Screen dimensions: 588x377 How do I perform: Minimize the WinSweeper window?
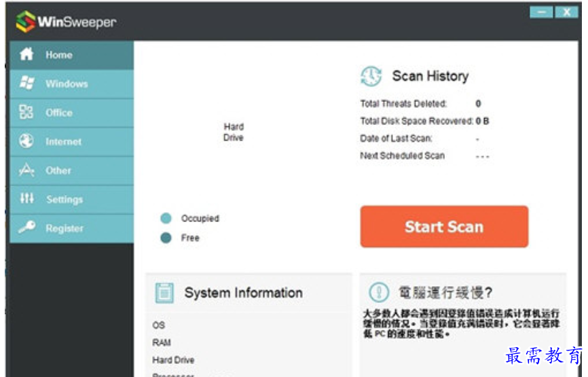[x=541, y=12]
